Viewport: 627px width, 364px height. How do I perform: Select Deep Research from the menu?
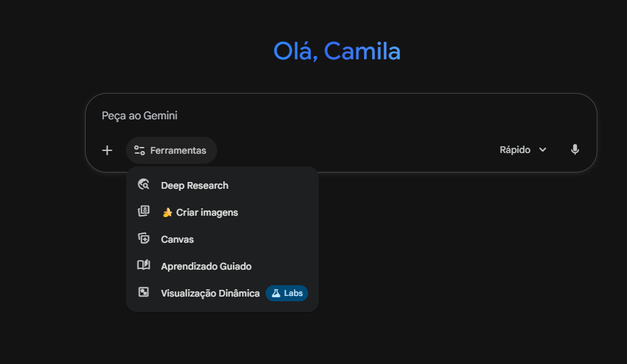[x=194, y=185]
